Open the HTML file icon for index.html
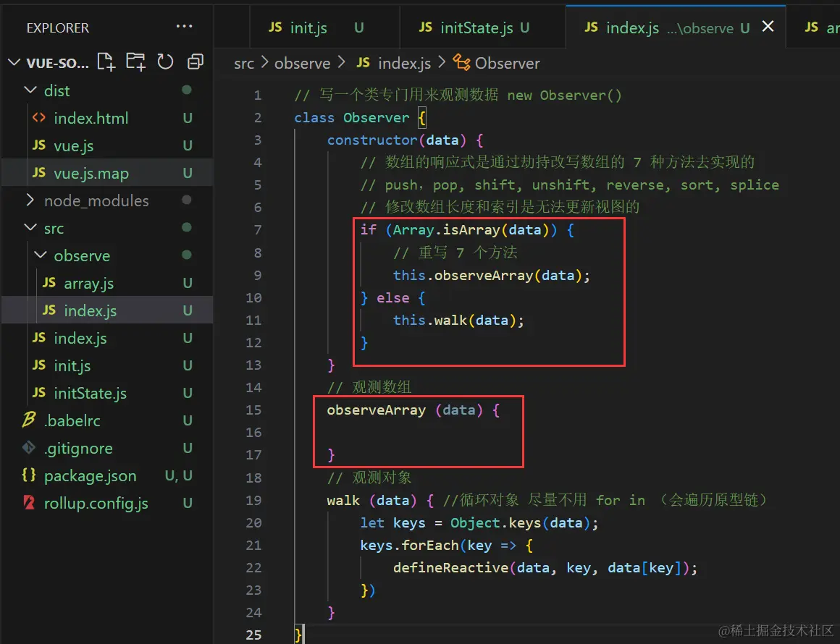This screenshot has height=644, width=840. [x=39, y=118]
